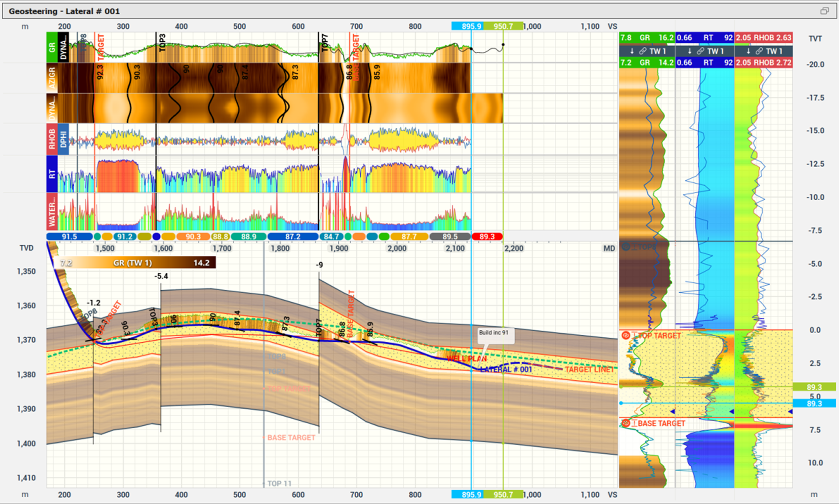Click the TOP TARGET marker circle icon
839x504 pixels.
coord(626,336)
